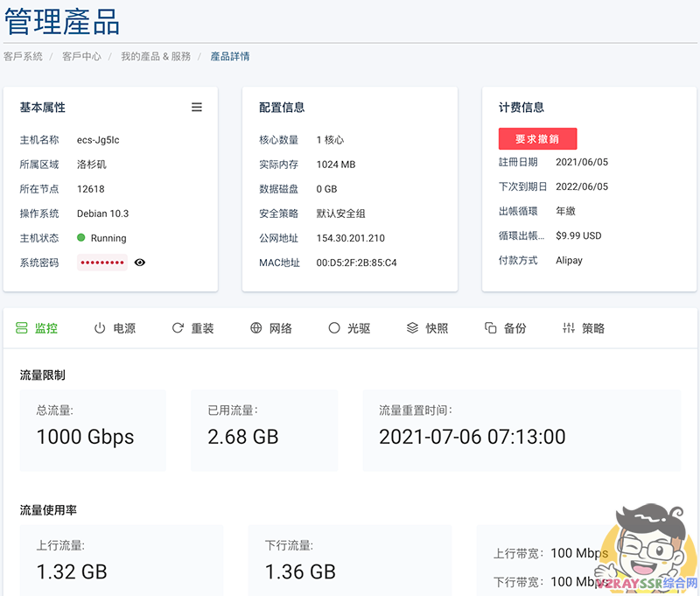
Task: Click the hamburger menu in 基本属性 card
Action: [x=197, y=107]
